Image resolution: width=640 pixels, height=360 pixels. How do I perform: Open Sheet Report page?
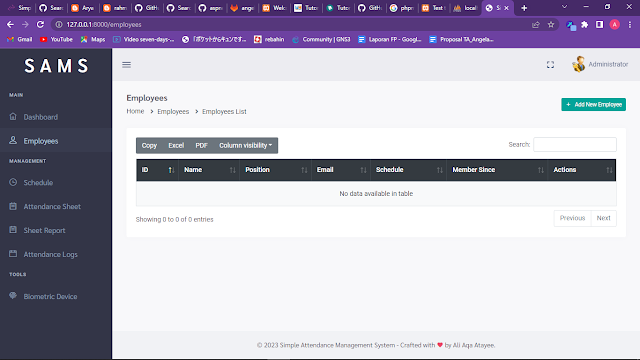pos(56,230)
